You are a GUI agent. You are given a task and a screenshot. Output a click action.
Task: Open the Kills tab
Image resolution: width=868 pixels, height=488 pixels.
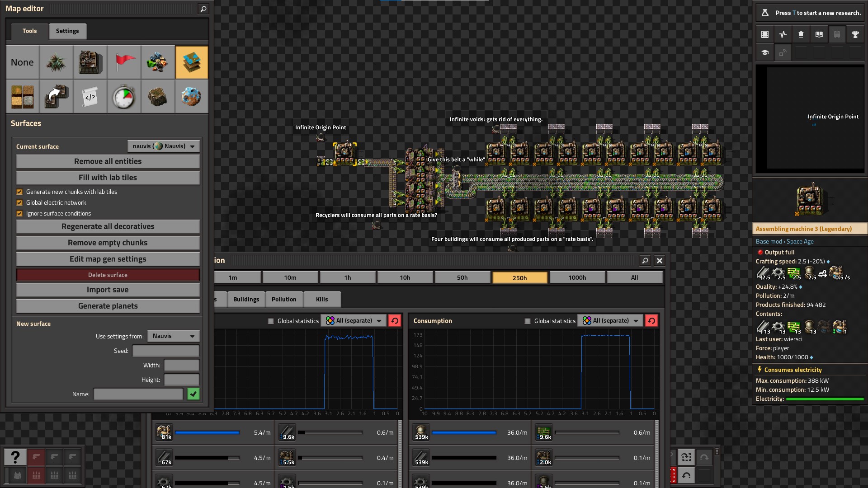[x=322, y=299]
